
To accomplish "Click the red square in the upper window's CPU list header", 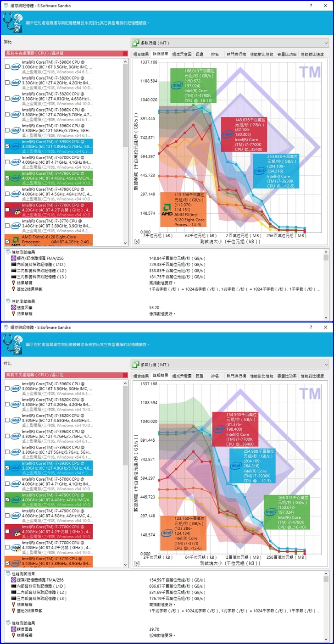I will 125,53.
